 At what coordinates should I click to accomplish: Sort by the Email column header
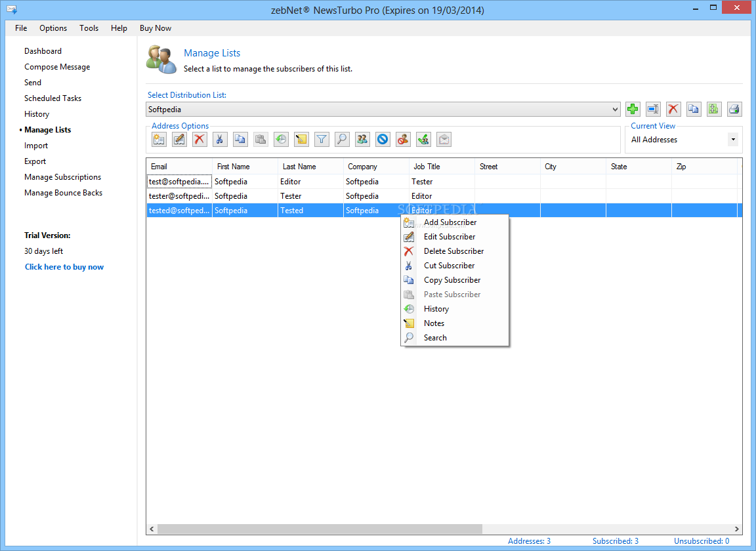[179, 167]
